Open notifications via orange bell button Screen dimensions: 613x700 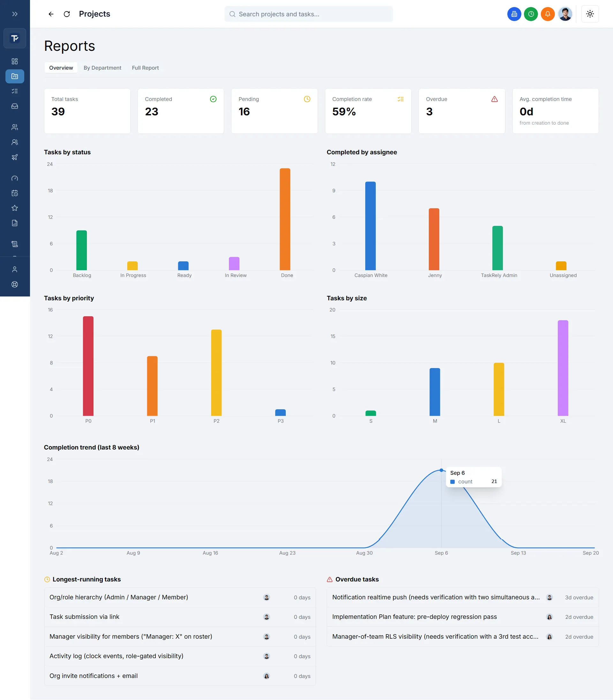pos(548,14)
